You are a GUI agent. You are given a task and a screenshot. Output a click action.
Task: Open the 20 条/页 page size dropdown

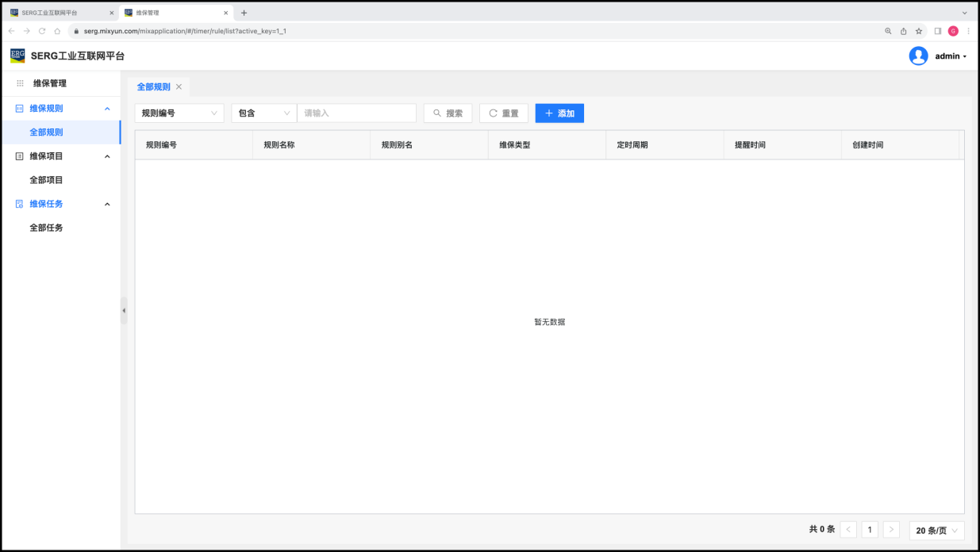(x=936, y=531)
